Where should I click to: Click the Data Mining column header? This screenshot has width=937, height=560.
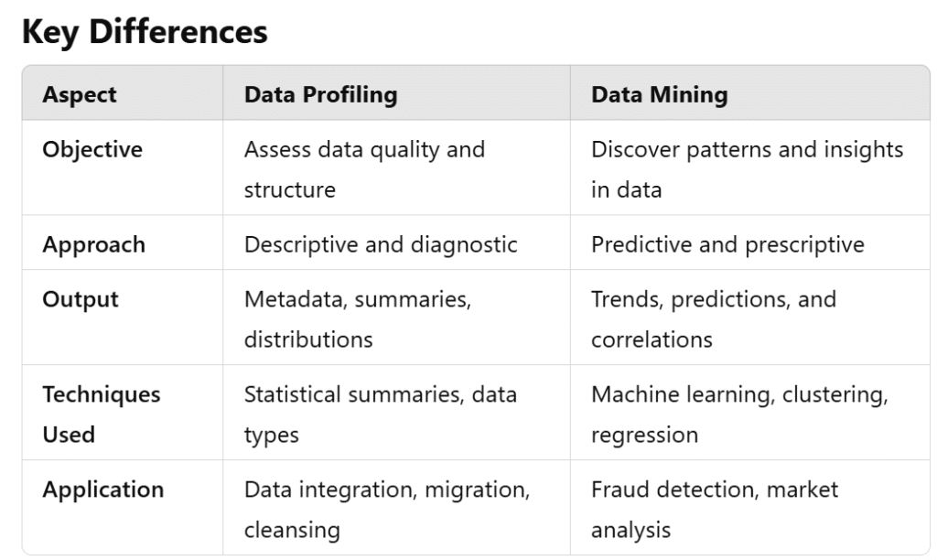pos(659,95)
